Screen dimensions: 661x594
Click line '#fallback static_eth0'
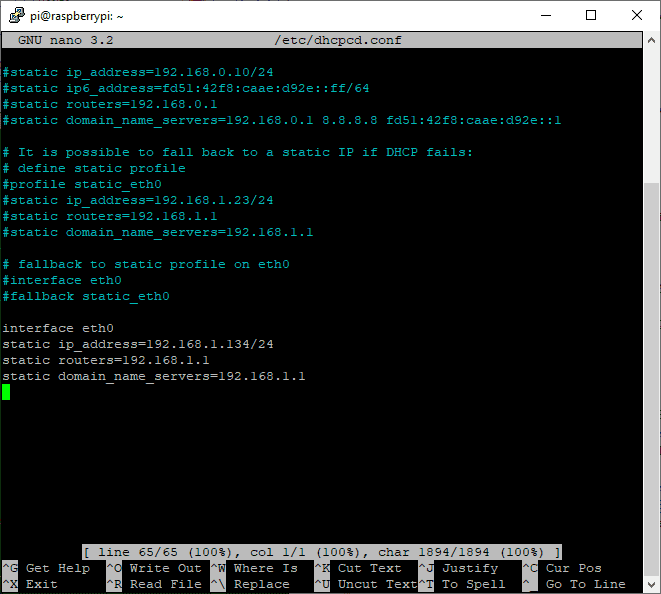tap(86, 296)
